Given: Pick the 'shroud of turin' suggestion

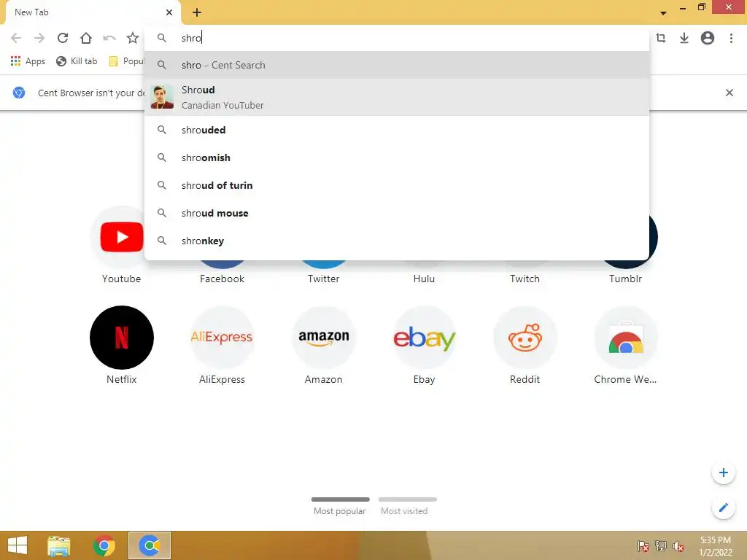Looking at the screenshot, I should [x=397, y=185].
